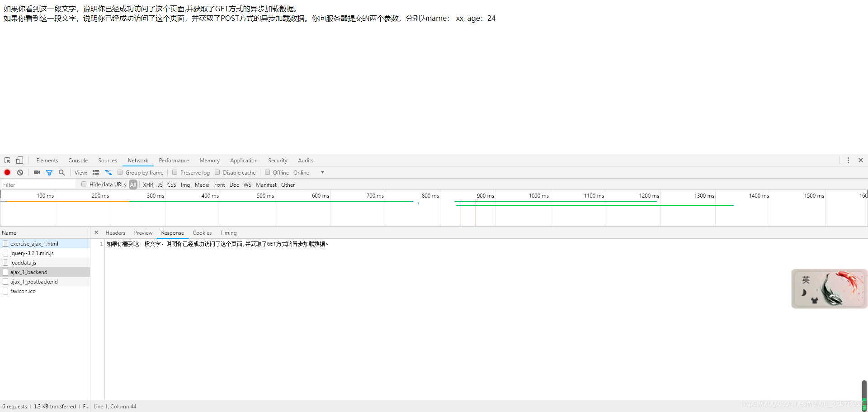Viewport: 868px width, 412px height.
Task: Close the DevTools panel
Action: (x=861, y=160)
